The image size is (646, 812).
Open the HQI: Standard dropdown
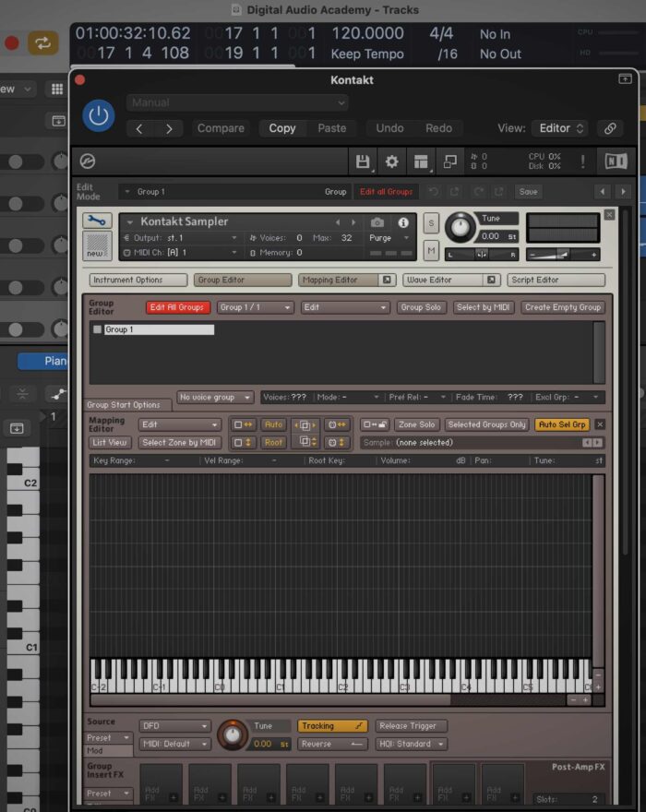click(x=412, y=744)
